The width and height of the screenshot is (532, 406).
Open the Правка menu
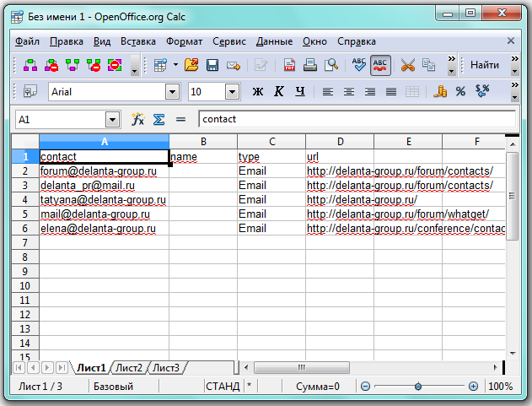(67, 41)
